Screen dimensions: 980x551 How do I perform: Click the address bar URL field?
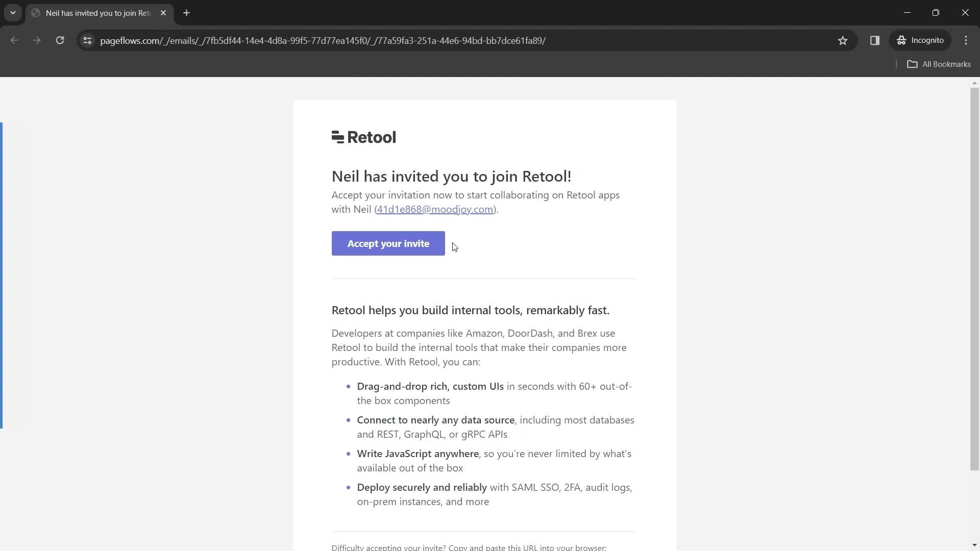[x=324, y=40]
